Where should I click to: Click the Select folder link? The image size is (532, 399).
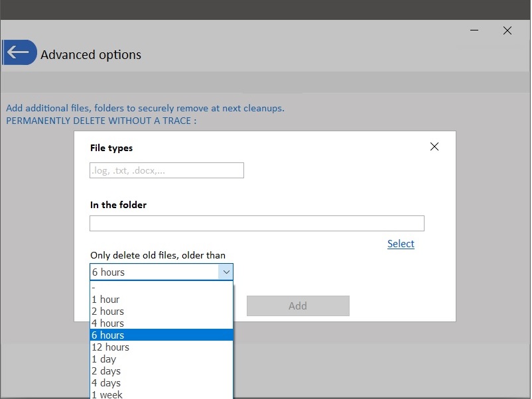[x=401, y=244]
